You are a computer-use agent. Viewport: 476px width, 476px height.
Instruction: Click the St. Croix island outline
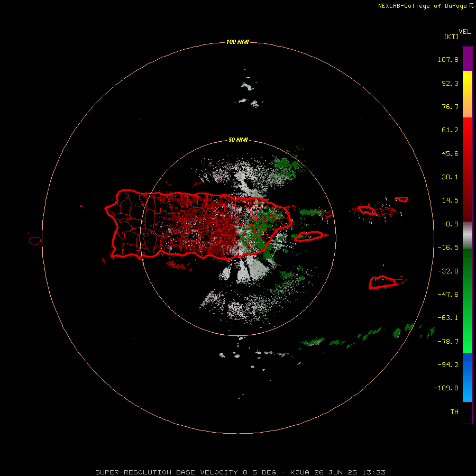383,282
